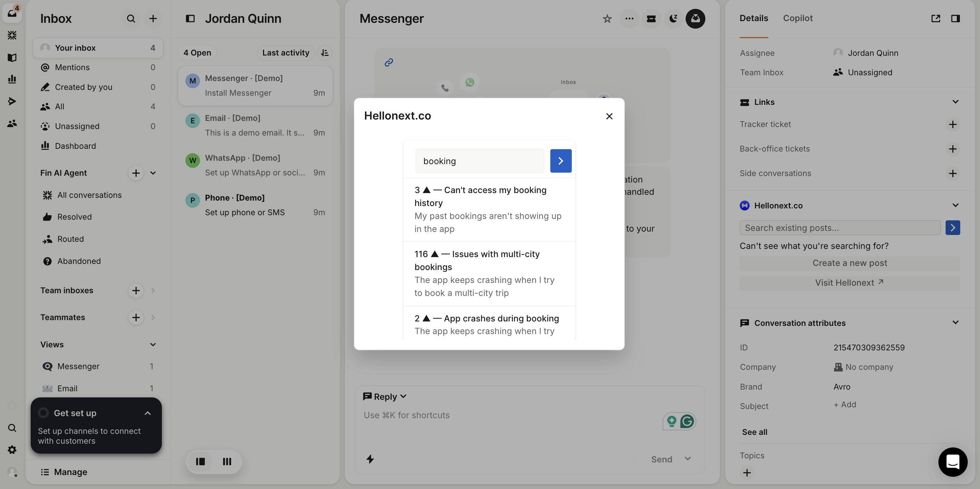Viewport: 980px width, 489px height.
Task: Toggle the sidebar panel icon beside Jordan Quinn
Action: (x=190, y=19)
